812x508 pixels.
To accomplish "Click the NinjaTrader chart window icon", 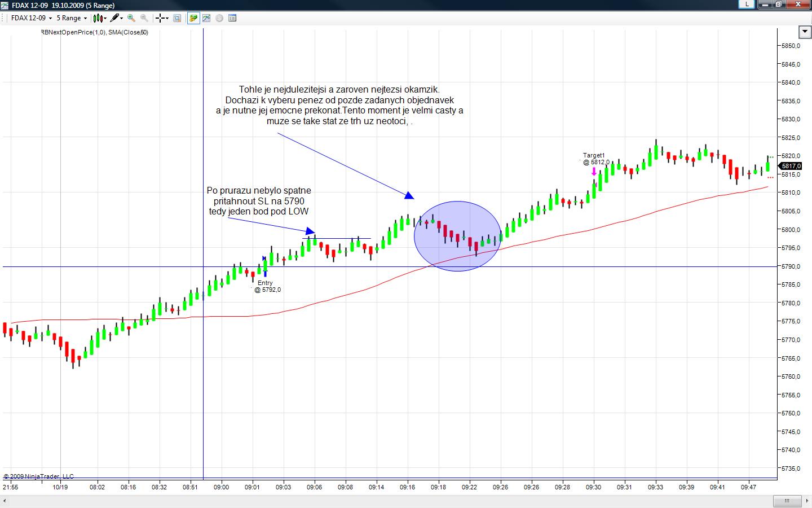I will (5, 5).
